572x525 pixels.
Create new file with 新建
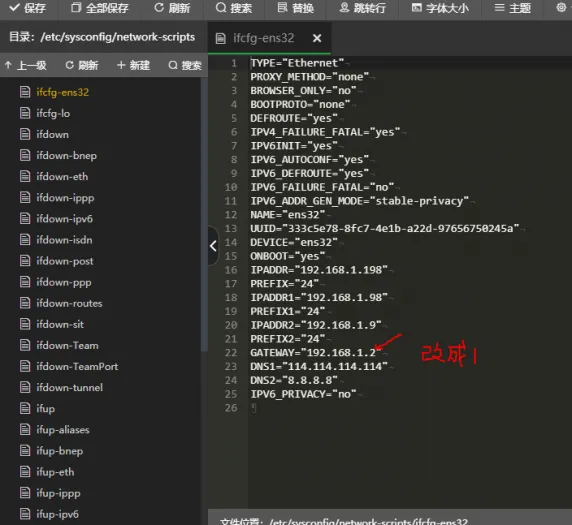(x=133, y=65)
